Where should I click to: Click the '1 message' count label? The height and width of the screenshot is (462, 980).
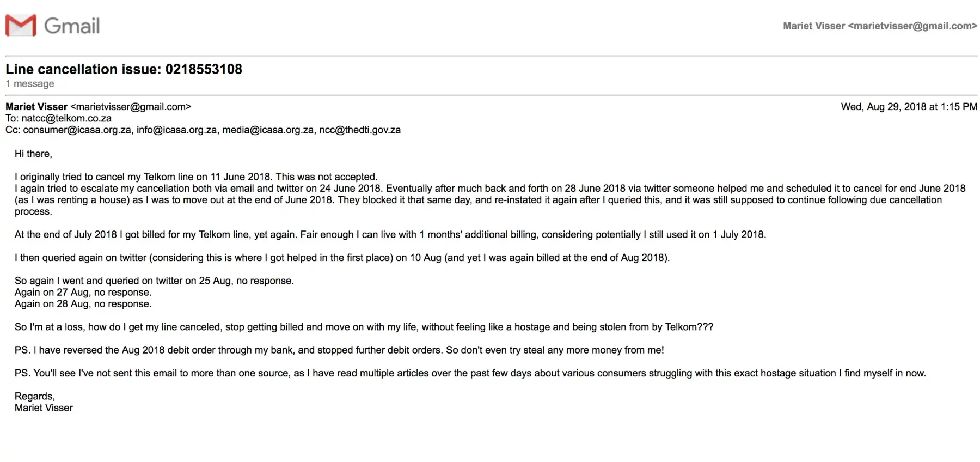(30, 83)
